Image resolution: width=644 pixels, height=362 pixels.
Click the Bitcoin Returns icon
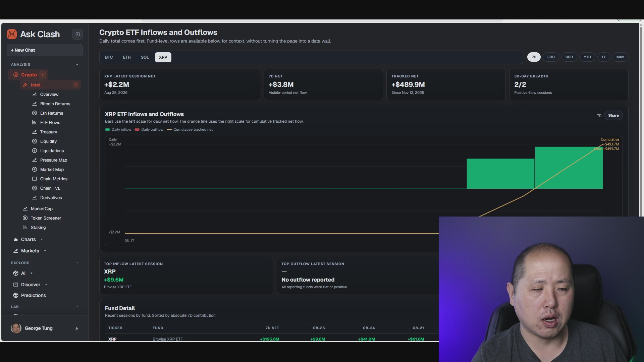click(35, 104)
